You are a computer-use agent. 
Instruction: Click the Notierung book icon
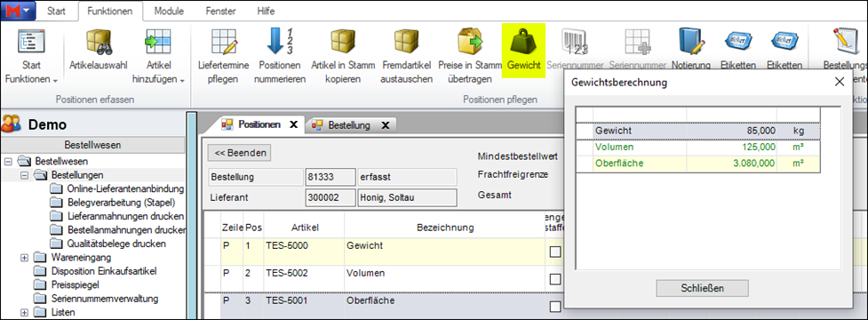(691, 42)
